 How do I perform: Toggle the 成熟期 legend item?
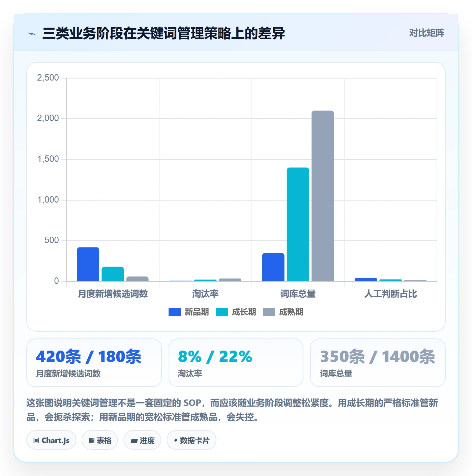click(283, 312)
